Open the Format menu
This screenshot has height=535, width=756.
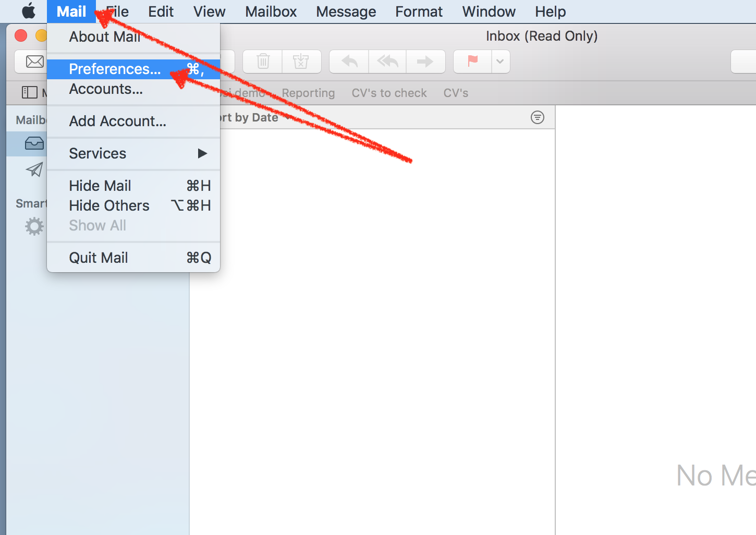click(419, 11)
